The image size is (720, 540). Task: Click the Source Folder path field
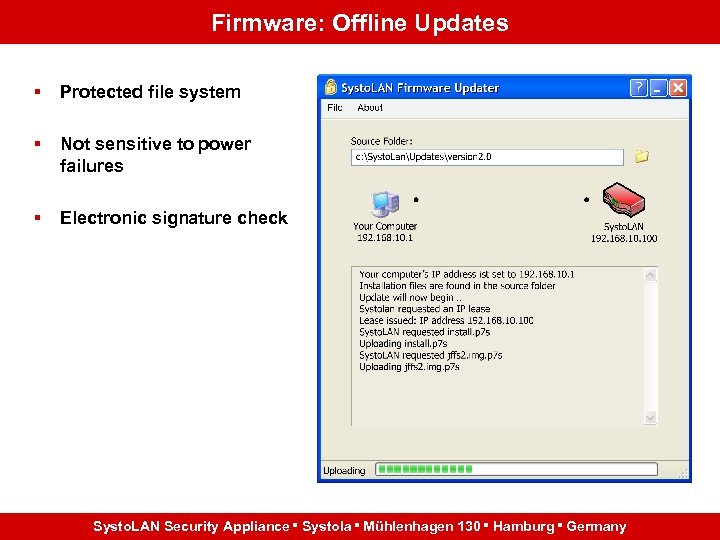tap(487, 157)
